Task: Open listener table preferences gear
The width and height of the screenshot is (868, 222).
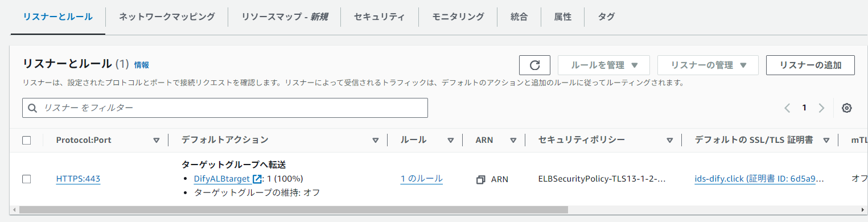Action: point(846,108)
